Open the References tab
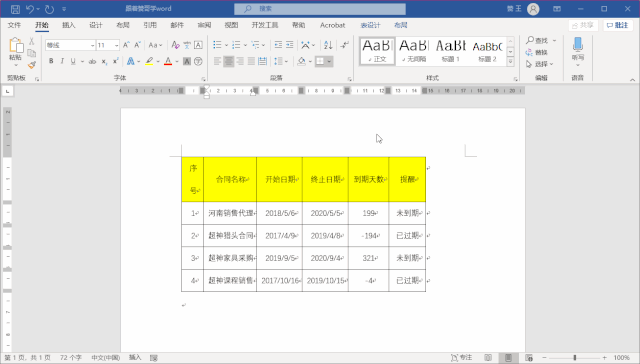The height and width of the screenshot is (364, 640). [150, 25]
